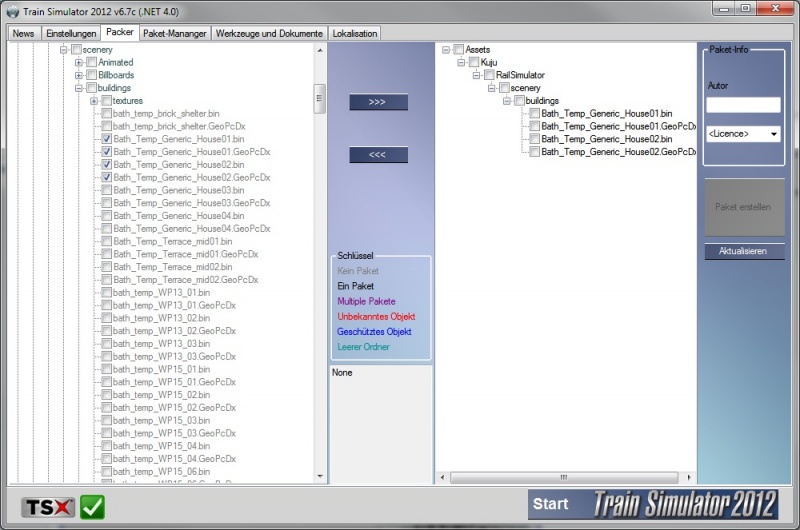Click the Multiple Pakete legend entry
The image size is (800, 530).
pyautogui.click(x=366, y=301)
